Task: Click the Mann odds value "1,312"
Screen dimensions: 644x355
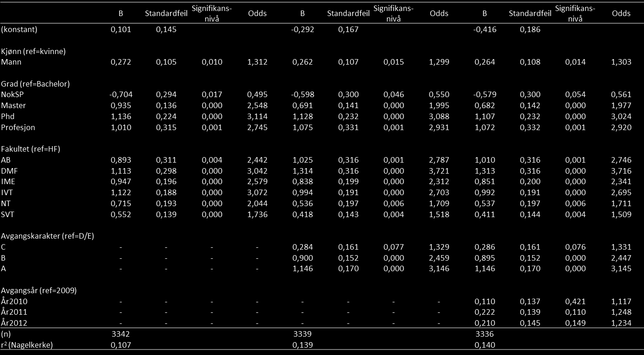Action: [257, 62]
